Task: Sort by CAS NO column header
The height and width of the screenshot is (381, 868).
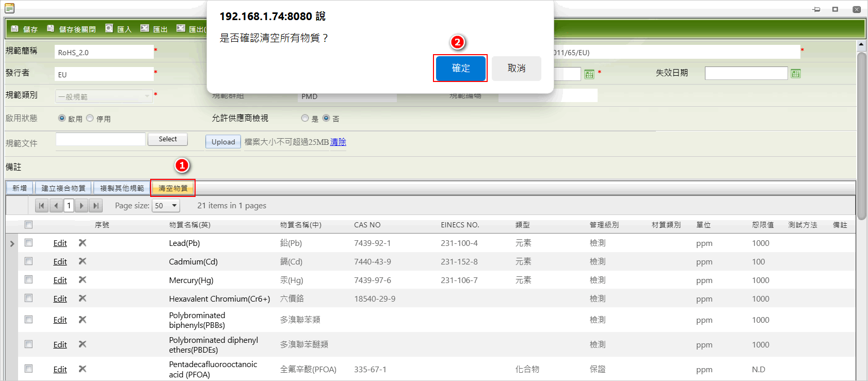Action: click(x=367, y=225)
